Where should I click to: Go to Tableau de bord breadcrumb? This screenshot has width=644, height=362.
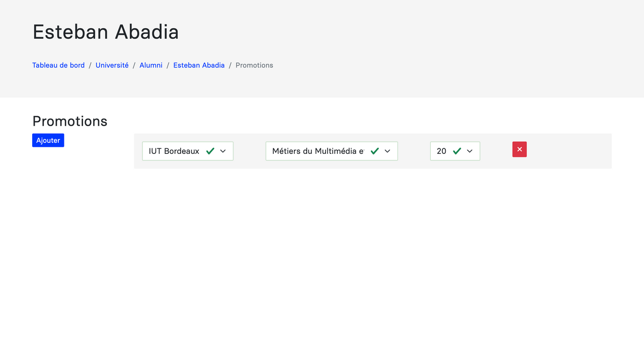click(x=58, y=65)
